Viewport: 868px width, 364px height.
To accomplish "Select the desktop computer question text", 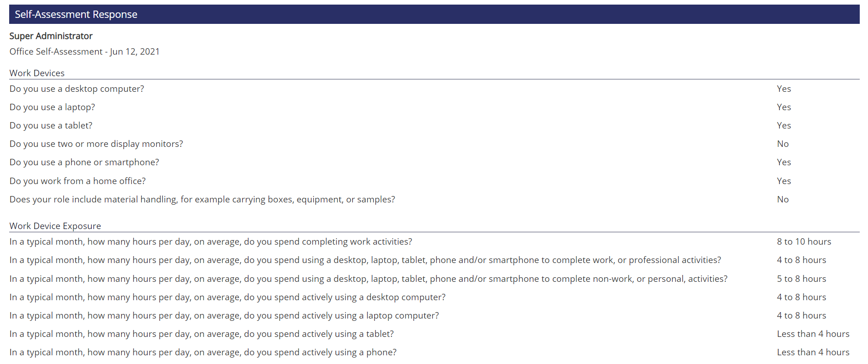I will 77,89.
